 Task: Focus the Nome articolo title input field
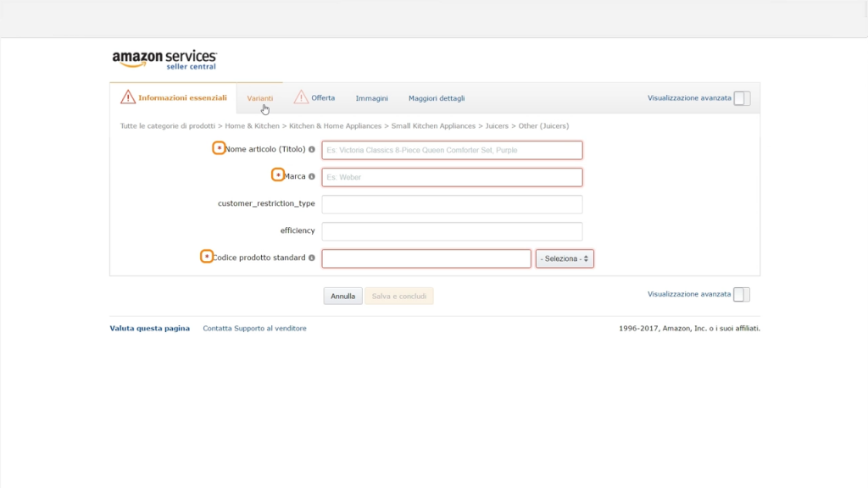pos(452,150)
